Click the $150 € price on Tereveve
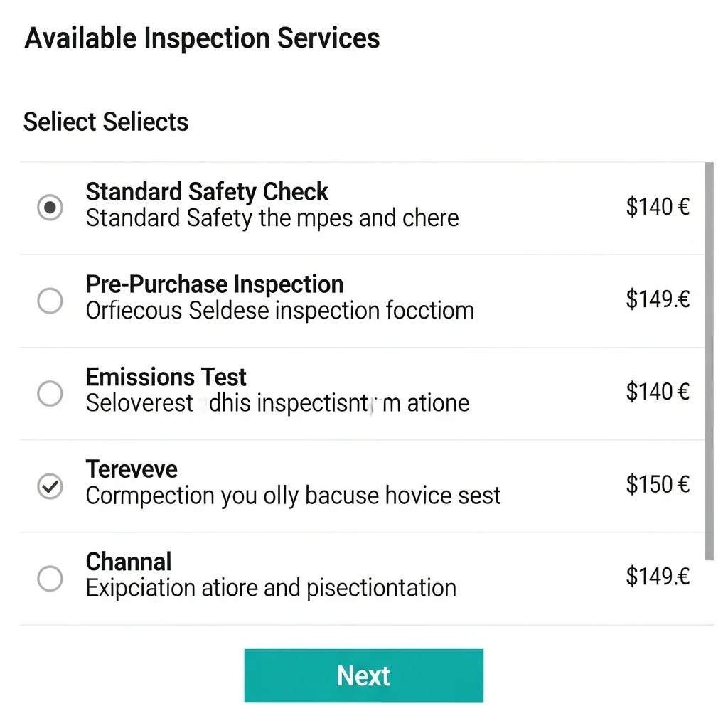Screen dimensions: 728x728 pyautogui.click(x=658, y=484)
